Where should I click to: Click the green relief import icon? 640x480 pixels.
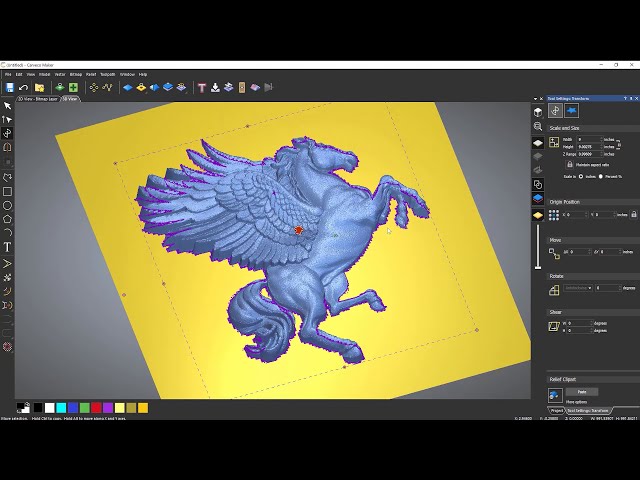[x=60, y=87]
